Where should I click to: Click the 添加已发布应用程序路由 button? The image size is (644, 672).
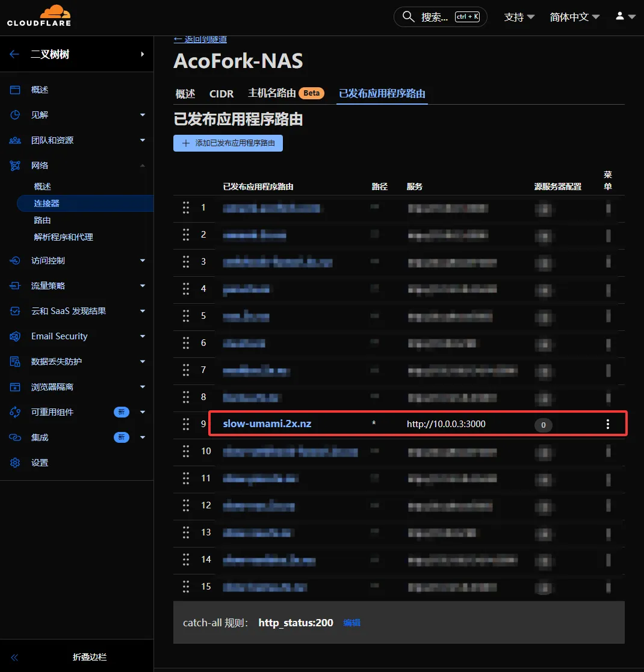pos(228,143)
